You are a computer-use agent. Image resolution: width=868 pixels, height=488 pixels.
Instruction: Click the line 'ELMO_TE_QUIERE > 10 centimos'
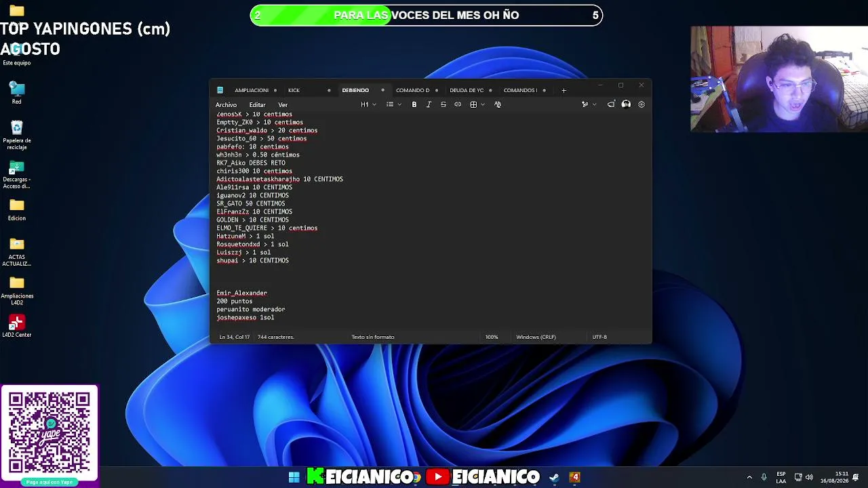[267, 228]
